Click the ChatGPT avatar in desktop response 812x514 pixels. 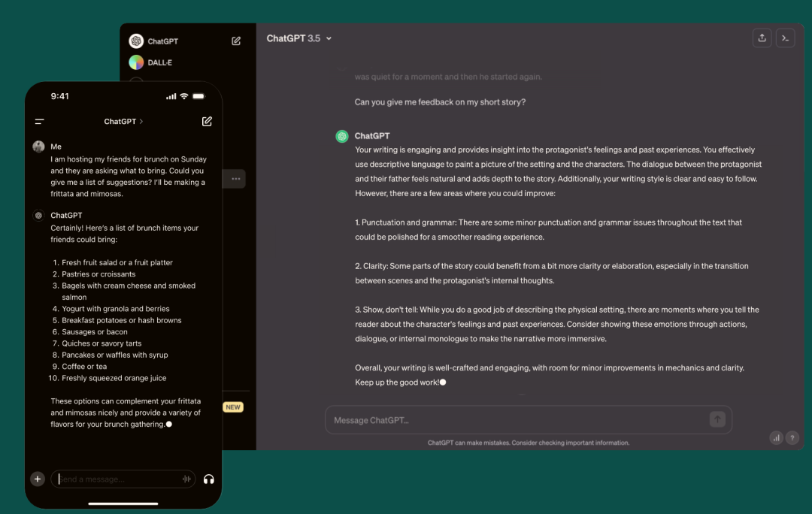point(342,136)
